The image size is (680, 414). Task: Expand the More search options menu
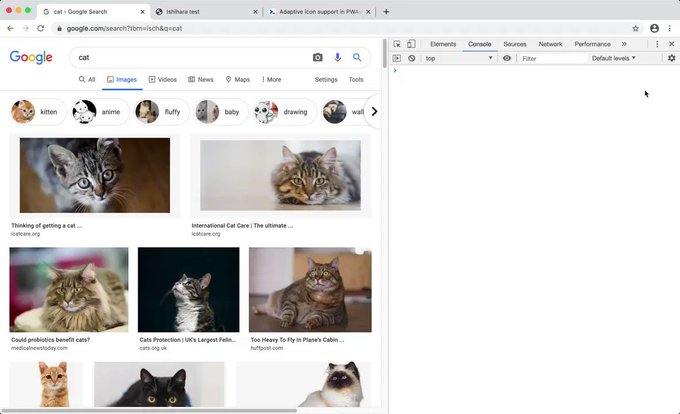coord(271,79)
